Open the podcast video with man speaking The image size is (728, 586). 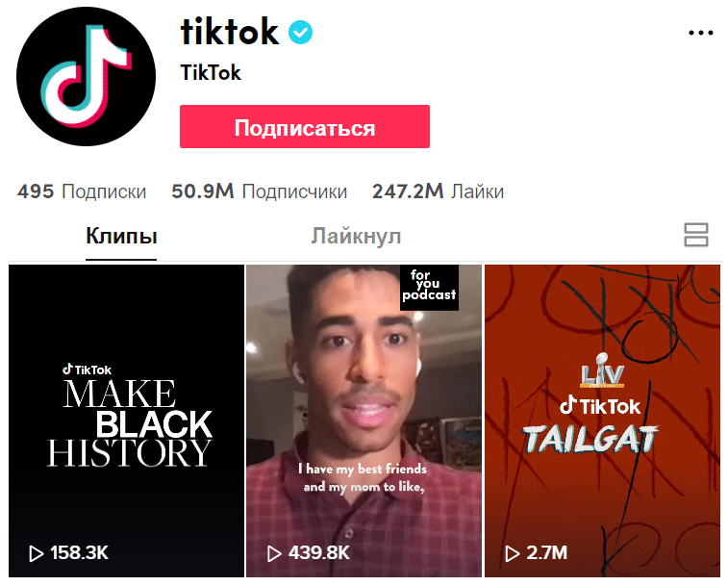(364, 421)
